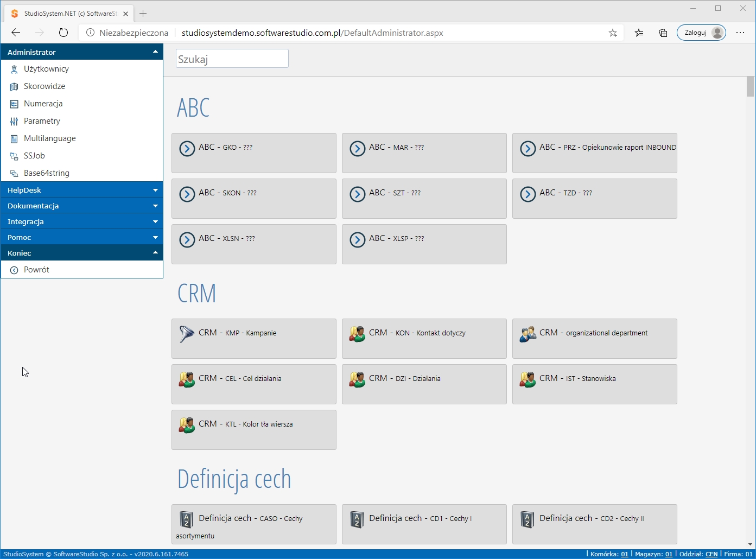The image size is (756, 559).
Task: Click the CRM organizational department people icon
Action: (528, 334)
